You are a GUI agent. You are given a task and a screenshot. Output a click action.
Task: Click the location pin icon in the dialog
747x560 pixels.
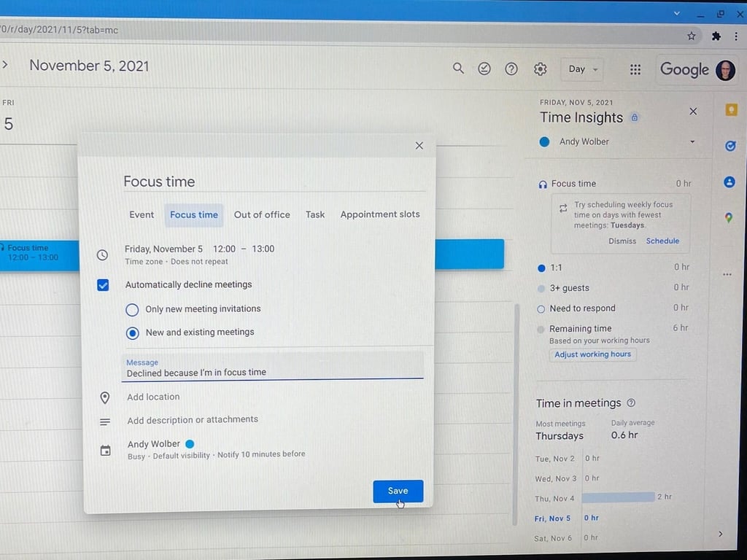tap(105, 397)
